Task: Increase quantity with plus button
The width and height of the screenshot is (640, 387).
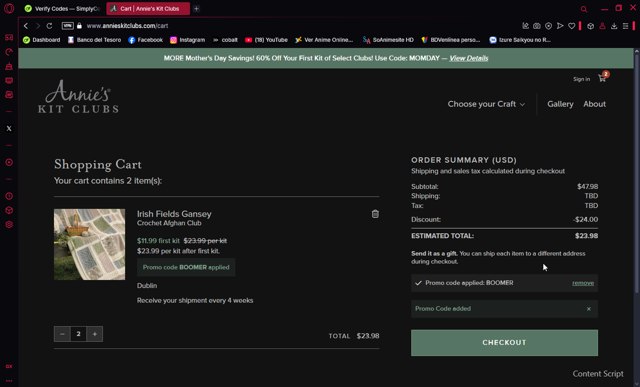Action: point(95,334)
